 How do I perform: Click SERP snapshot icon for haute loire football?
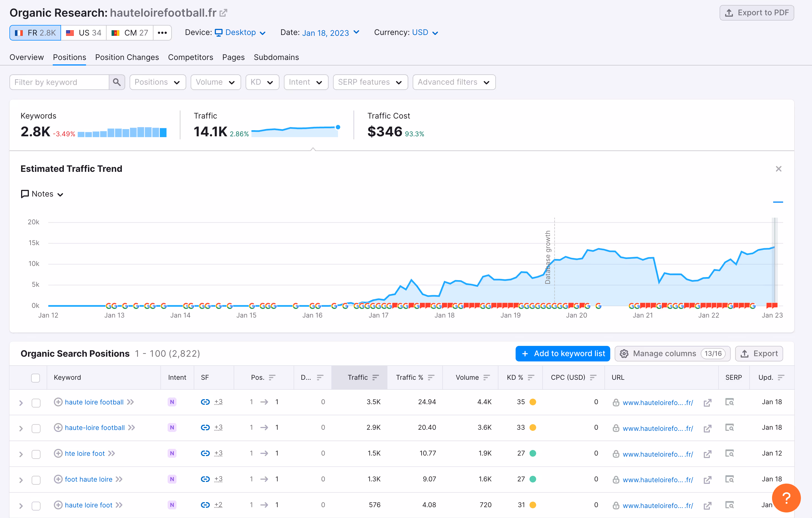point(729,402)
